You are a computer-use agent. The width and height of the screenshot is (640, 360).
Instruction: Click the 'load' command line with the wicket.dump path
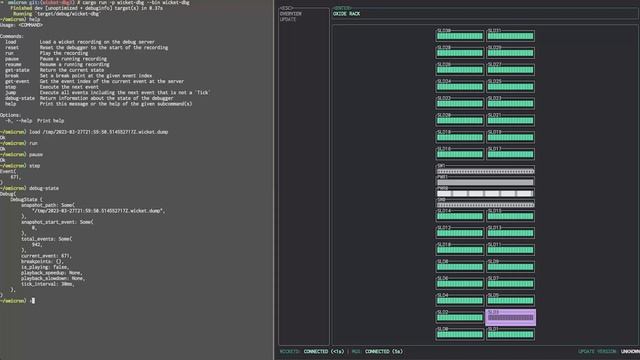point(84,132)
